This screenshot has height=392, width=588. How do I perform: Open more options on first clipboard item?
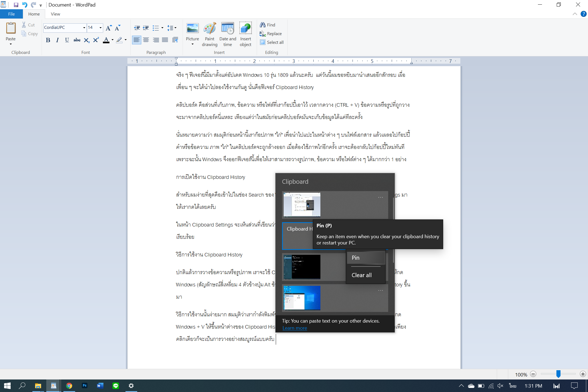tap(381, 197)
